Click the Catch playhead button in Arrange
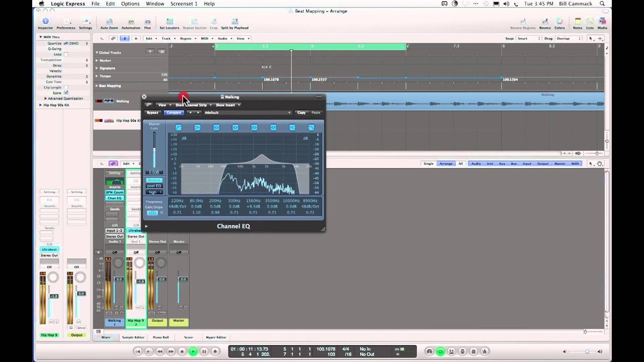Screen dimensions: 644x362 pyautogui.click(x=125, y=38)
